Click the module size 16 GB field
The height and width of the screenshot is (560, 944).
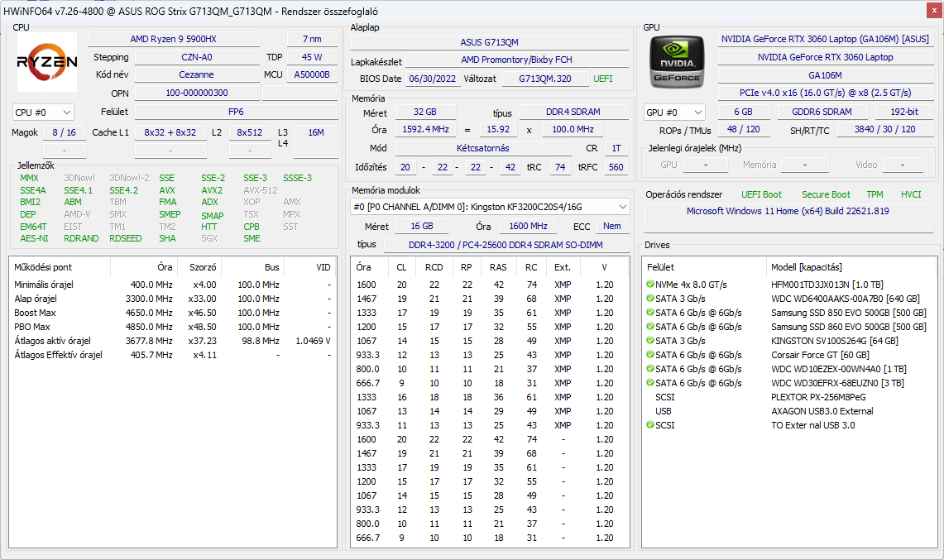point(421,226)
